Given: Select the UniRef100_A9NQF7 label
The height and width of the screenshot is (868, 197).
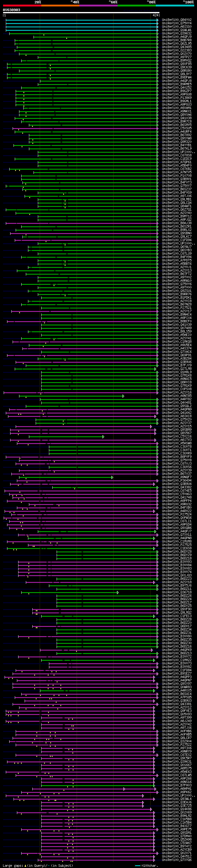Looking at the screenshot, I should pos(177,477).
